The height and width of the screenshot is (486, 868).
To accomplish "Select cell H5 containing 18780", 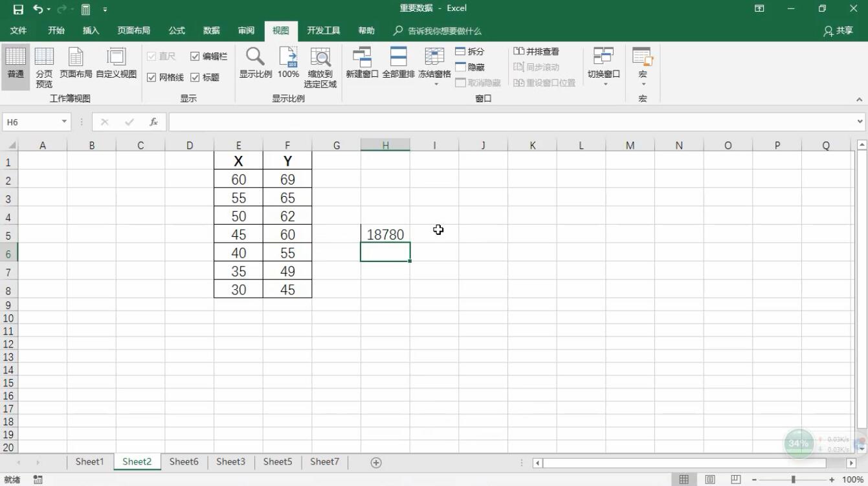I will [385, 234].
